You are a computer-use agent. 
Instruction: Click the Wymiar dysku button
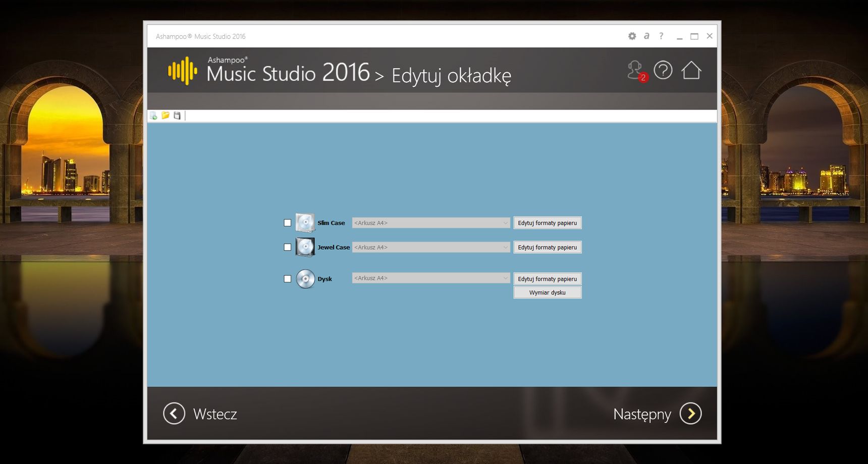(548, 293)
